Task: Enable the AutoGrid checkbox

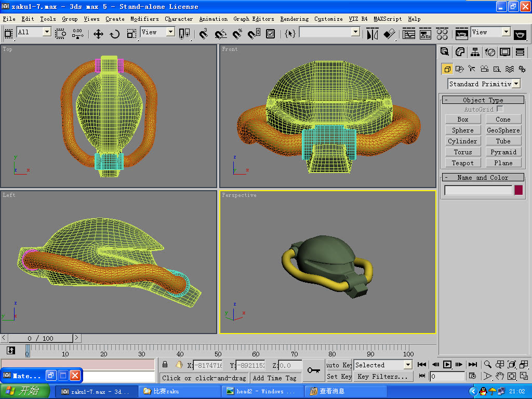Action: [500, 109]
